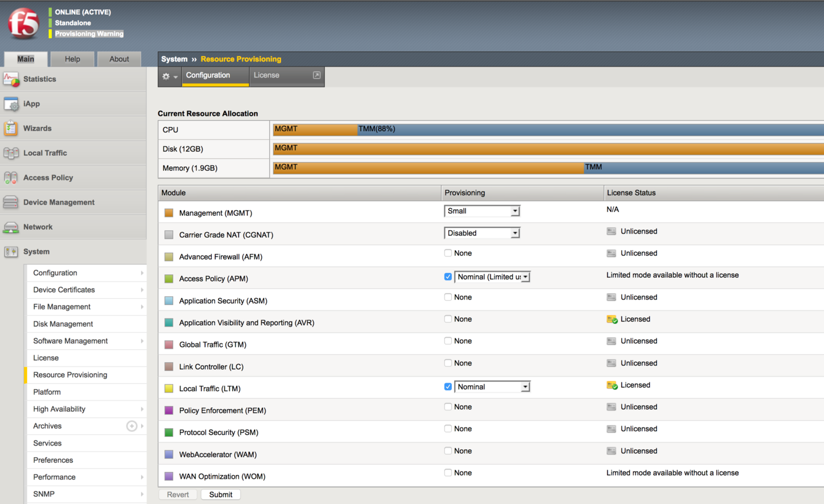The image size is (824, 504).
Task: Open the Wizards sidebar icon
Action: click(x=11, y=128)
